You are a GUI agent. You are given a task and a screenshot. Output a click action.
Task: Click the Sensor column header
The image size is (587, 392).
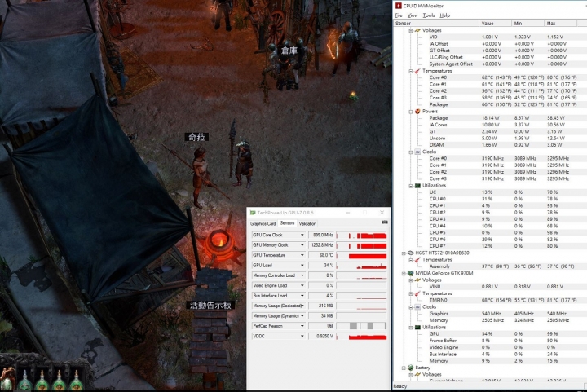(x=436, y=23)
